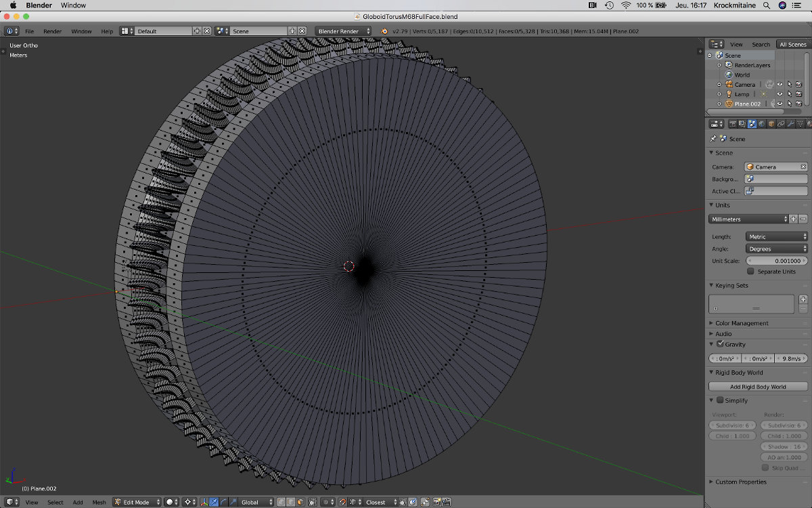Switch to Edge select mode icon

(x=290, y=502)
